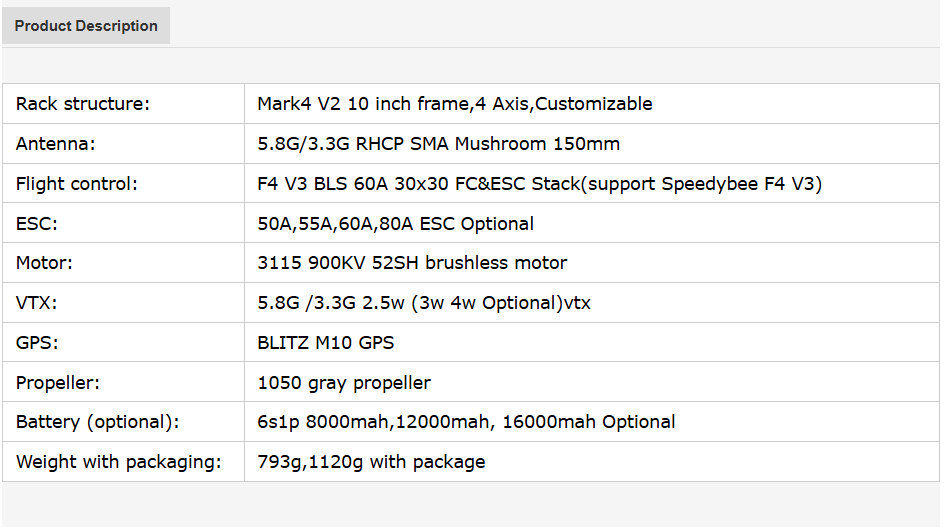Click the Battery (optional) label

coord(98,422)
